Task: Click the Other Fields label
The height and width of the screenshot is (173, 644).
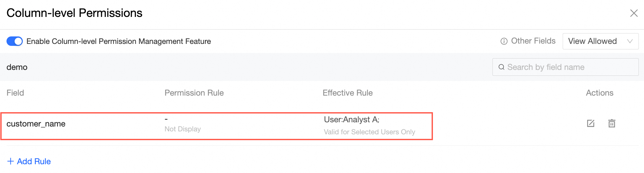Action: point(533,41)
